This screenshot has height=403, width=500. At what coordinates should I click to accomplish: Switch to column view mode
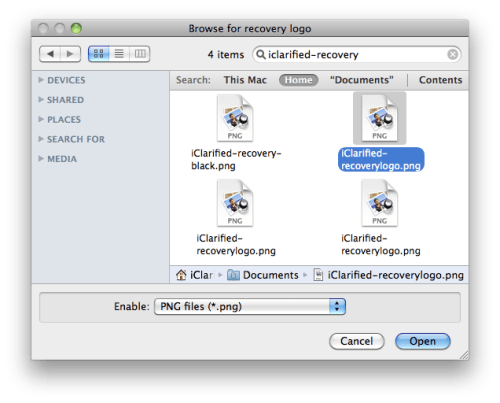(x=140, y=54)
